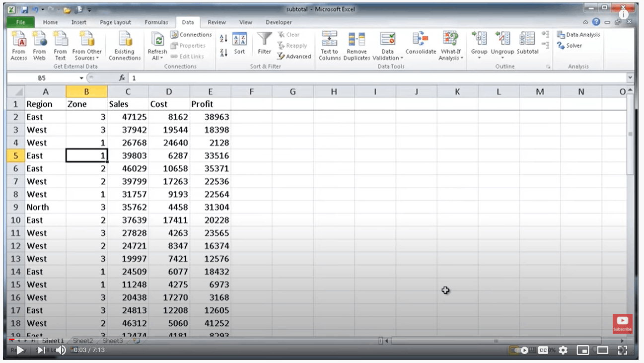
Task: Select column header B
Action: click(x=86, y=91)
